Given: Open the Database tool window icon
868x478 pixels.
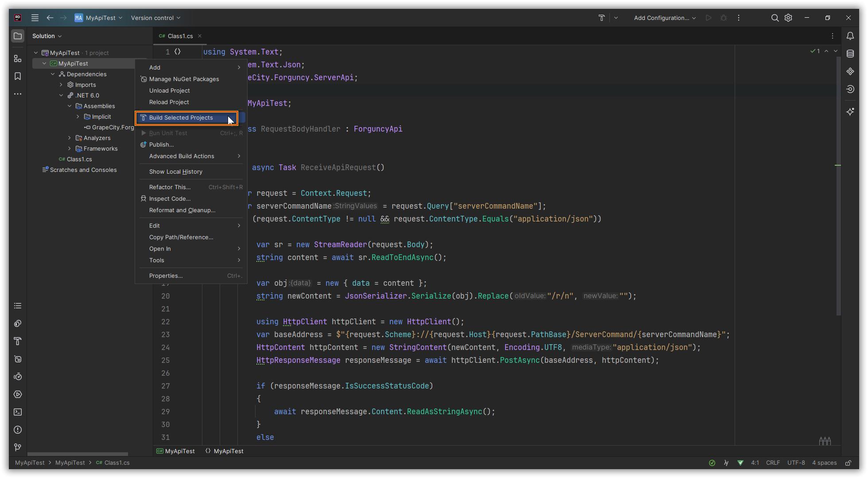Looking at the screenshot, I should pos(850,54).
